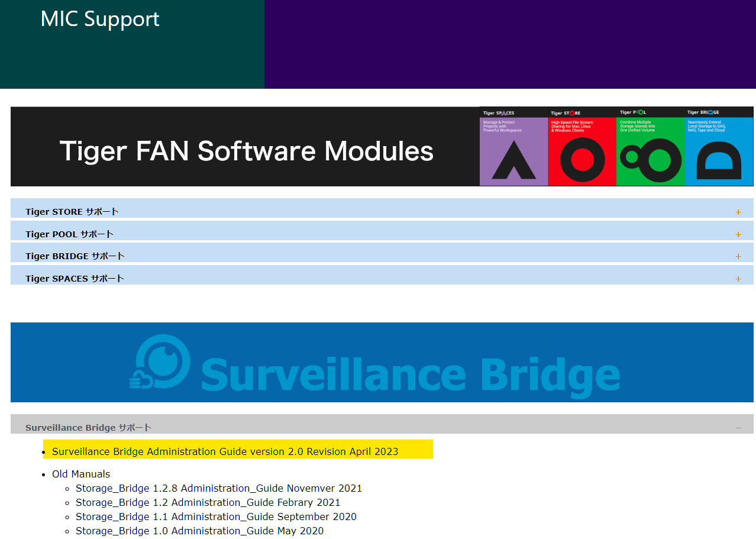Click the purple Tiger SPACES module tile
This screenshot has width=756, height=539.
tap(514, 147)
